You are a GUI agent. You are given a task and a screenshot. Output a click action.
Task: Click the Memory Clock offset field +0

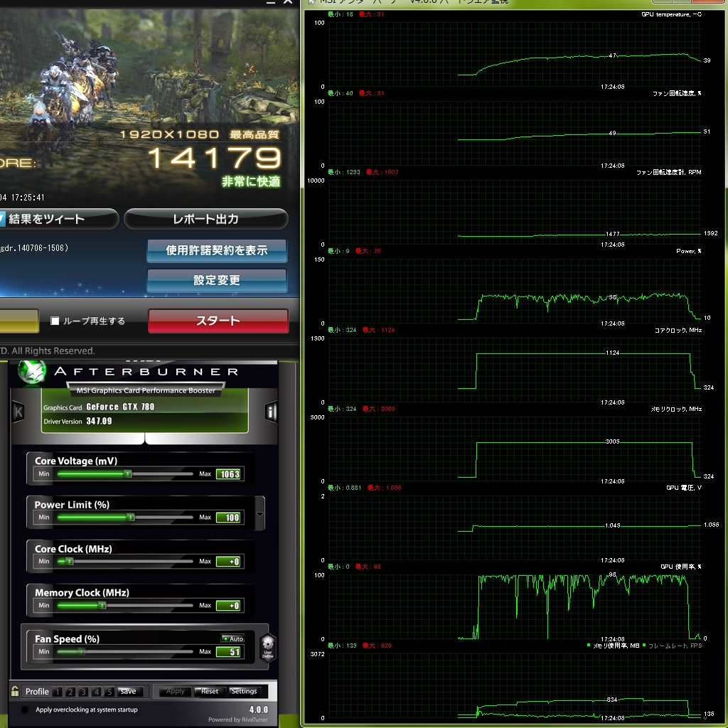(x=228, y=606)
